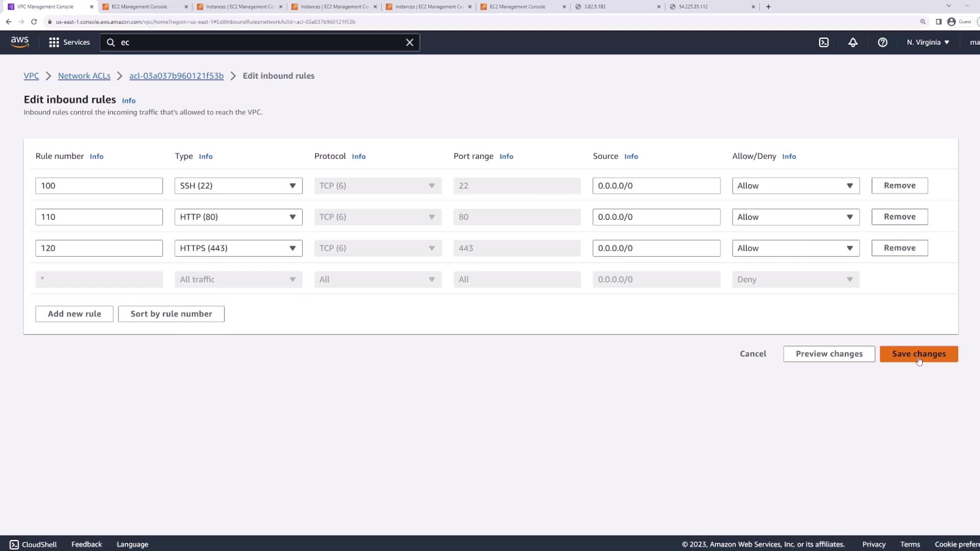Open the Type dropdown for rule 100

tap(238, 186)
